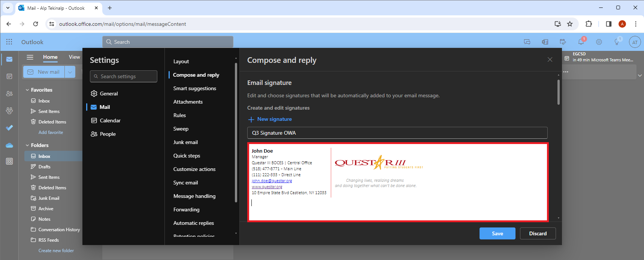
Task: Open Chrome extensions puzzle icon
Action: (589, 24)
